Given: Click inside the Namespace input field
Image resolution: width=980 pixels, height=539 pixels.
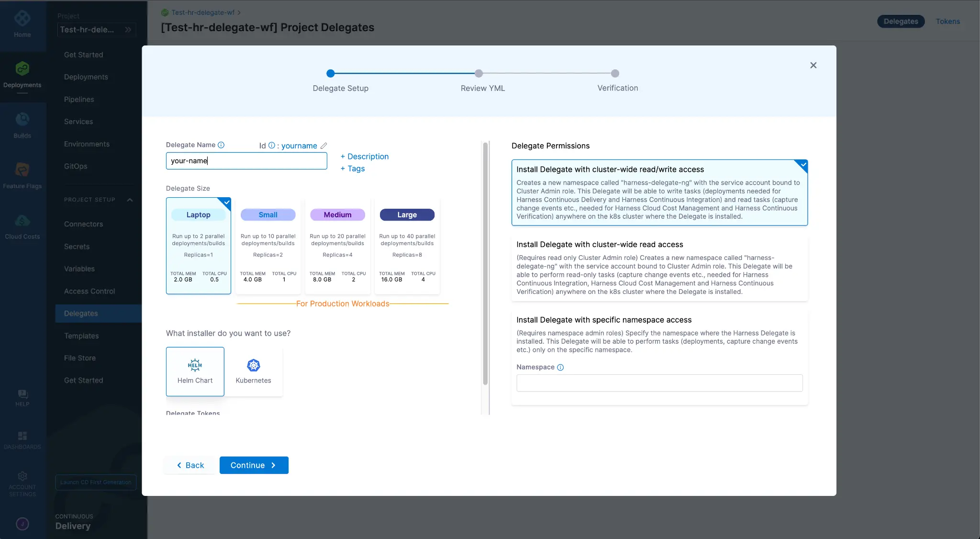Looking at the screenshot, I should coord(659,383).
